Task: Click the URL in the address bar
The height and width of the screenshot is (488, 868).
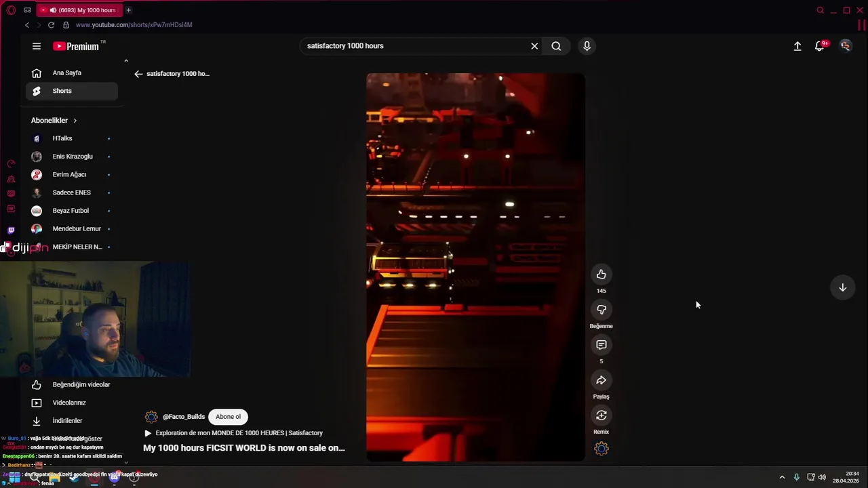Action: pos(134,25)
